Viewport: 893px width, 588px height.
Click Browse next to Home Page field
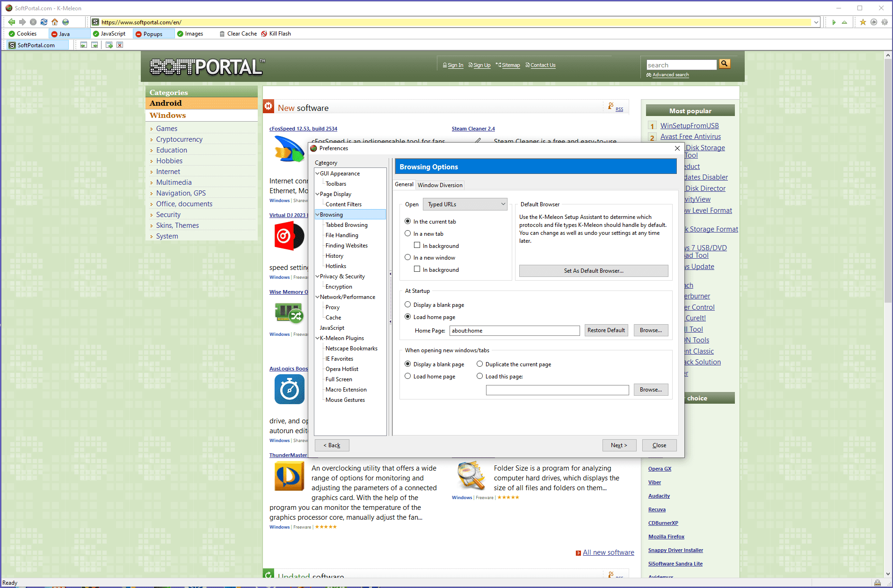(x=651, y=330)
